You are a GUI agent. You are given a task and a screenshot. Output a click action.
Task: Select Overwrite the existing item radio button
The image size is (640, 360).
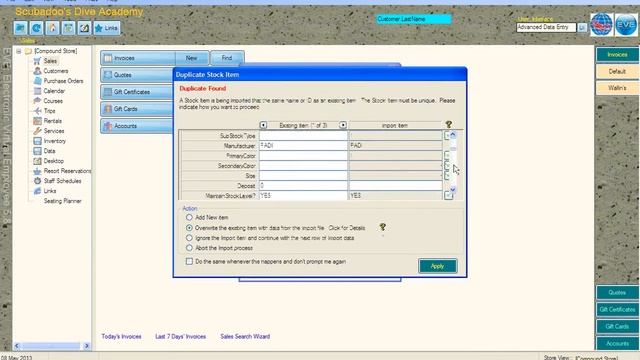pos(189,228)
